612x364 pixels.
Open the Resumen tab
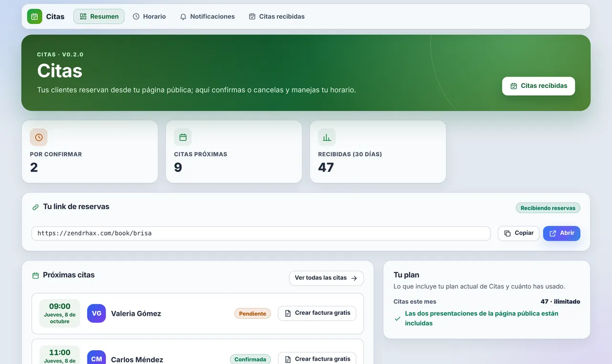[x=99, y=16]
